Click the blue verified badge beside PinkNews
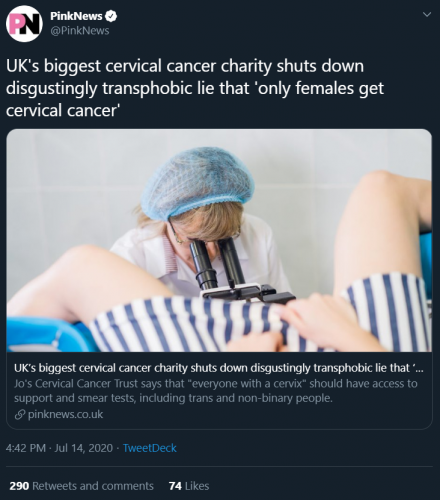This screenshot has width=440, height=500. coord(111,16)
